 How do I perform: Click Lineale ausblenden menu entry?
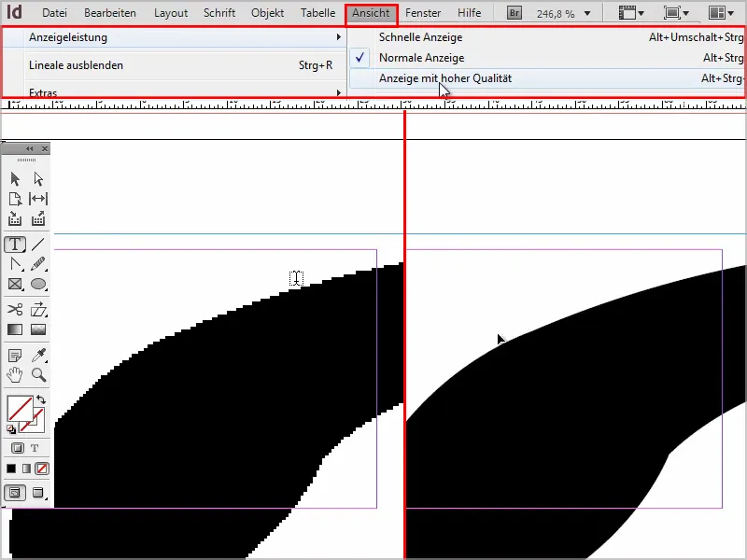click(x=174, y=65)
